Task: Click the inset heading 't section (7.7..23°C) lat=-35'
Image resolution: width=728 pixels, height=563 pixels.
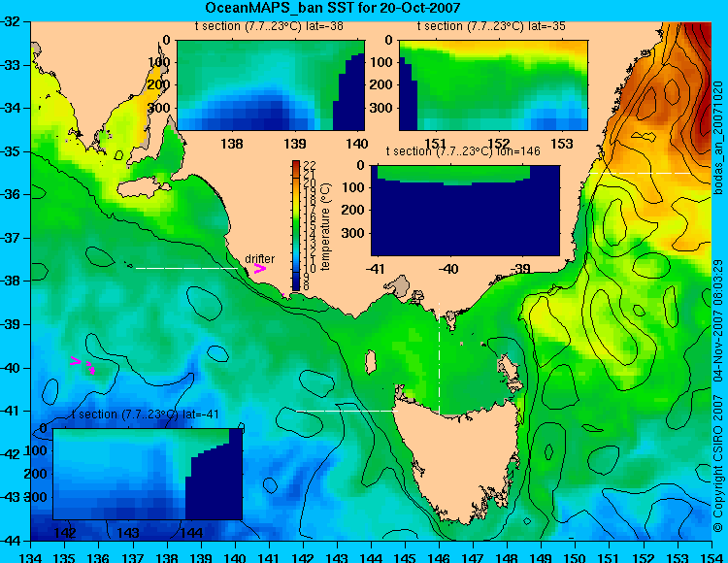Action: point(491,26)
